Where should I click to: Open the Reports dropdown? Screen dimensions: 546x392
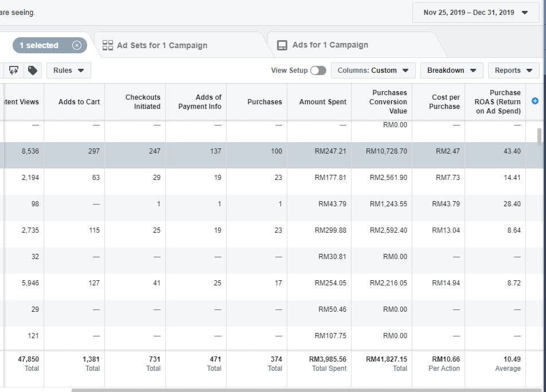coord(513,70)
